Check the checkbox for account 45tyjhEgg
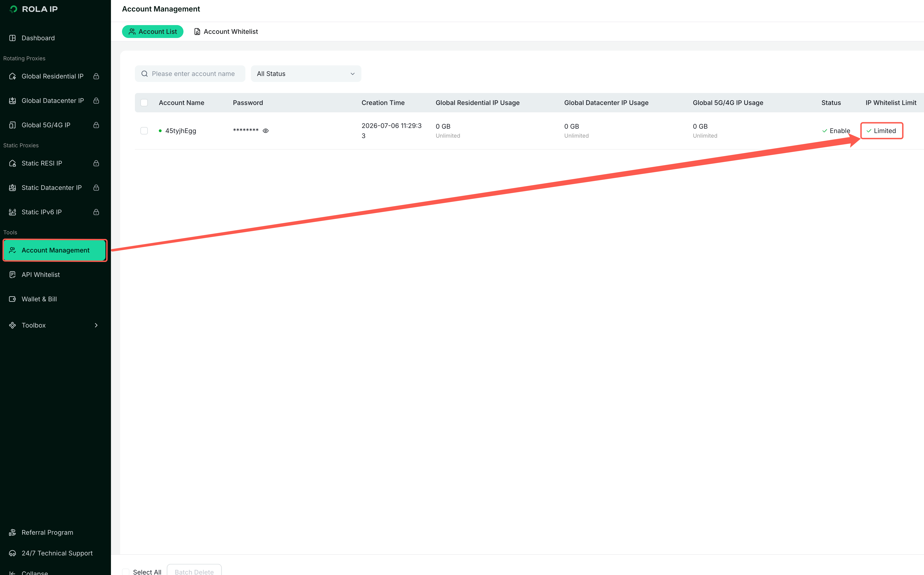924x575 pixels. coord(144,131)
